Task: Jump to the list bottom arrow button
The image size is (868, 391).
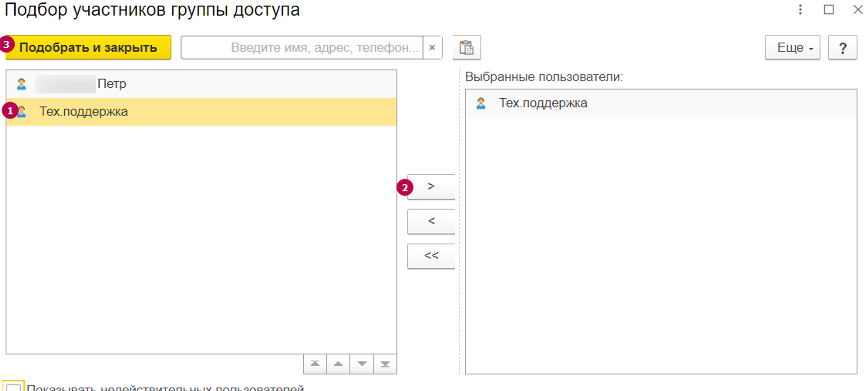Action: pos(385,364)
